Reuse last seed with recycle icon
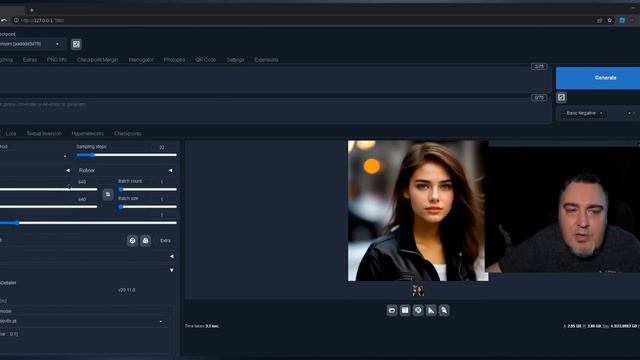640x360 pixels. (x=146, y=241)
